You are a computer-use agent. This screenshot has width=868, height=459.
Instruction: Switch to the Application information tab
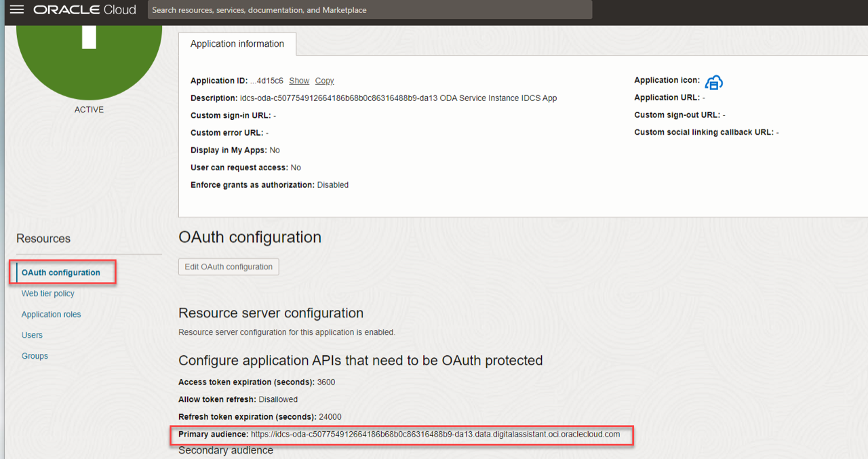[237, 43]
